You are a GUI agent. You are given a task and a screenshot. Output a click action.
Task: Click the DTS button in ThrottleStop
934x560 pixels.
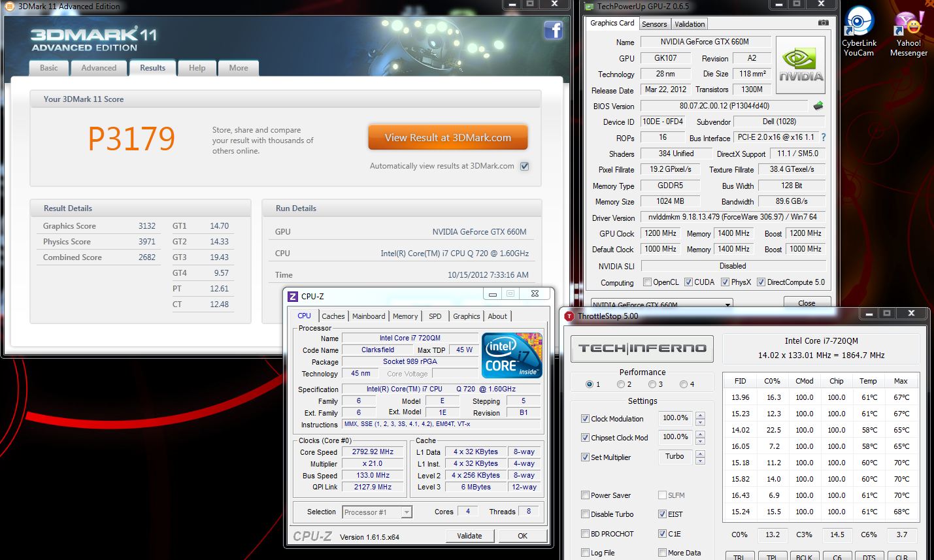(x=869, y=556)
